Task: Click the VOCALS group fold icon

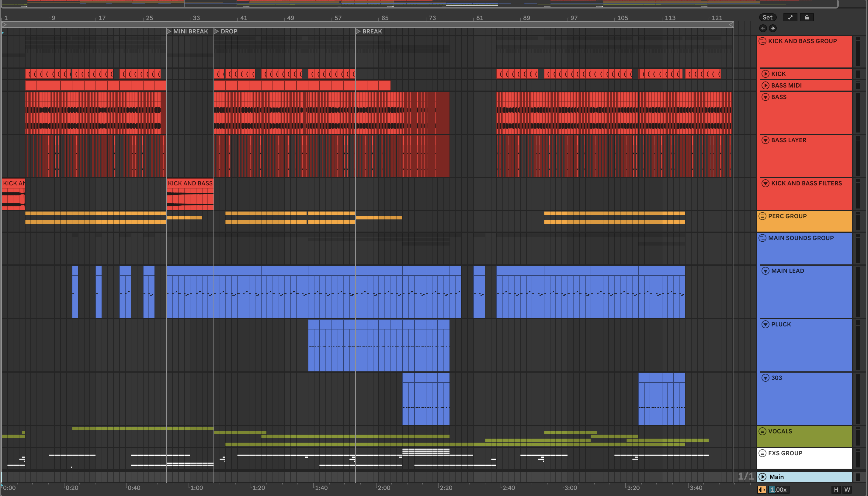Action: (762, 431)
